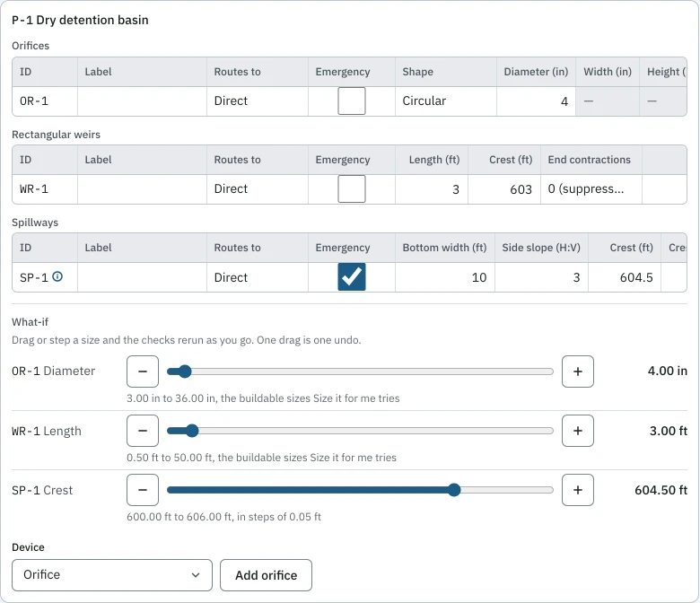Open the WR-1 Routes to cell showing Direct
The image size is (700, 603).
(x=258, y=189)
